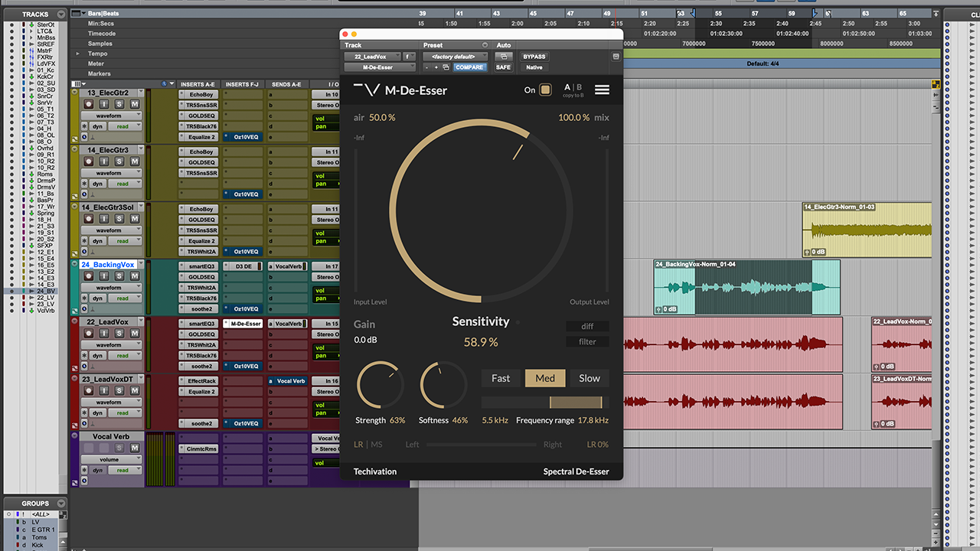Switch plug-in state to B

pos(579,87)
